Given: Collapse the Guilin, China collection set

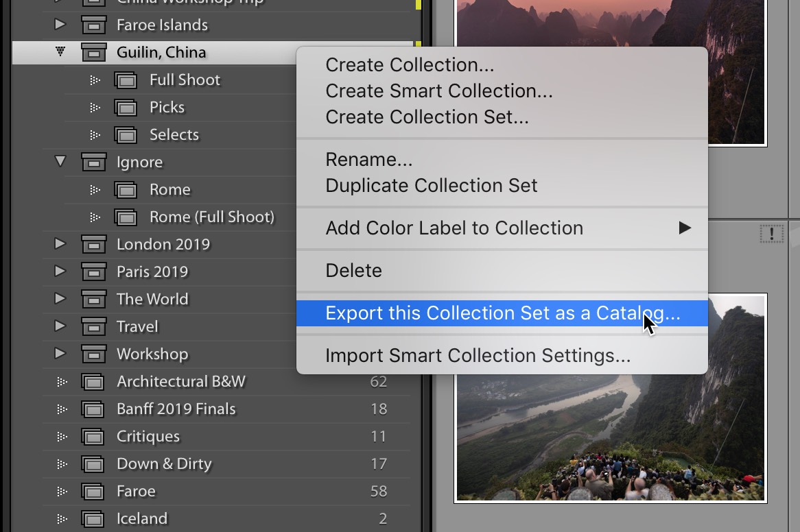Looking at the screenshot, I should coord(60,52).
